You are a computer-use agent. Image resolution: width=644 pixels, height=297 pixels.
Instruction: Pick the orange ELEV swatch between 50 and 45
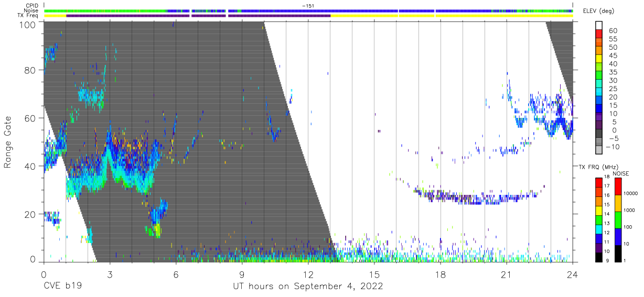pos(599,51)
